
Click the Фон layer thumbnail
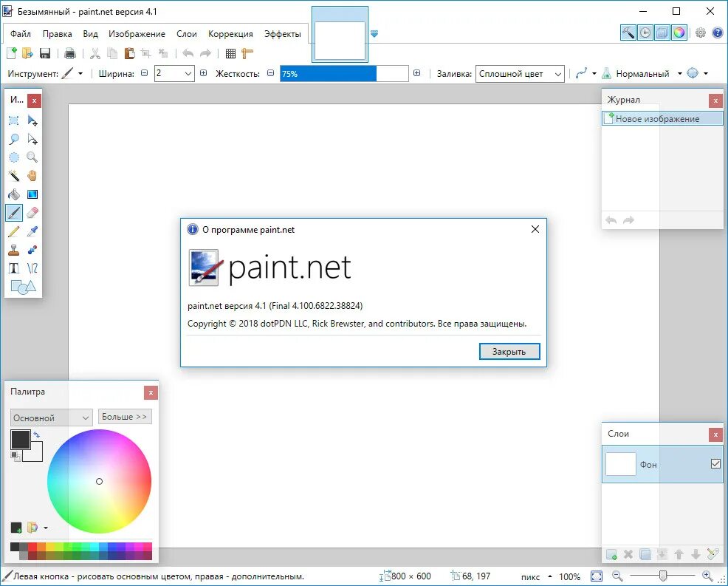tap(621, 464)
